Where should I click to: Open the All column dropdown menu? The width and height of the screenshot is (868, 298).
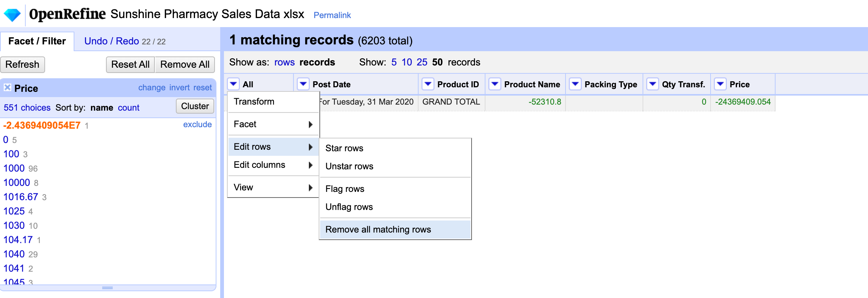pos(233,84)
